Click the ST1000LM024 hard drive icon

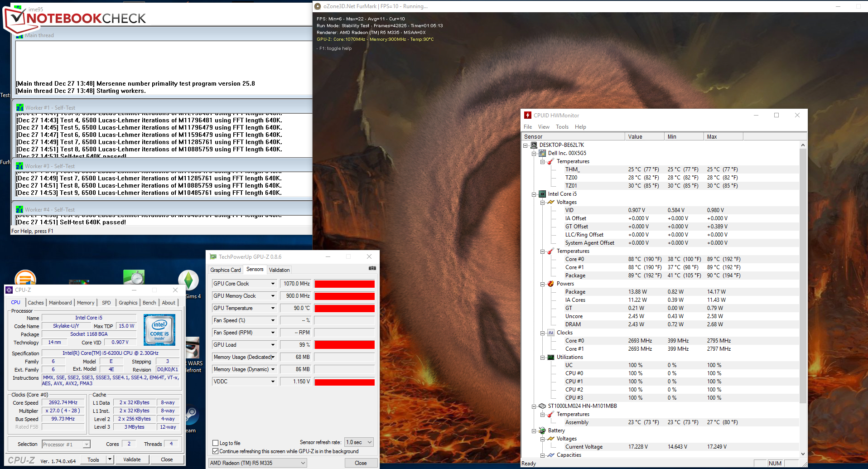pos(542,406)
